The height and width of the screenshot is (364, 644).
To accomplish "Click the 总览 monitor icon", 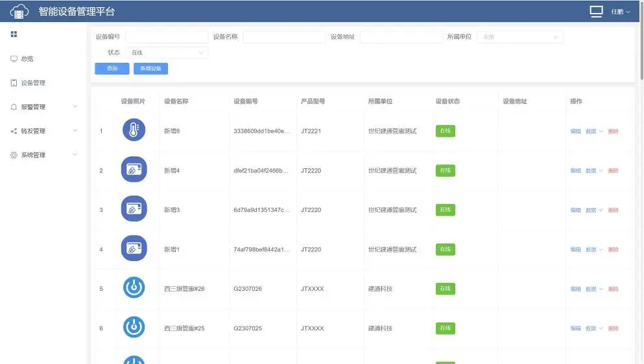I will click(14, 59).
